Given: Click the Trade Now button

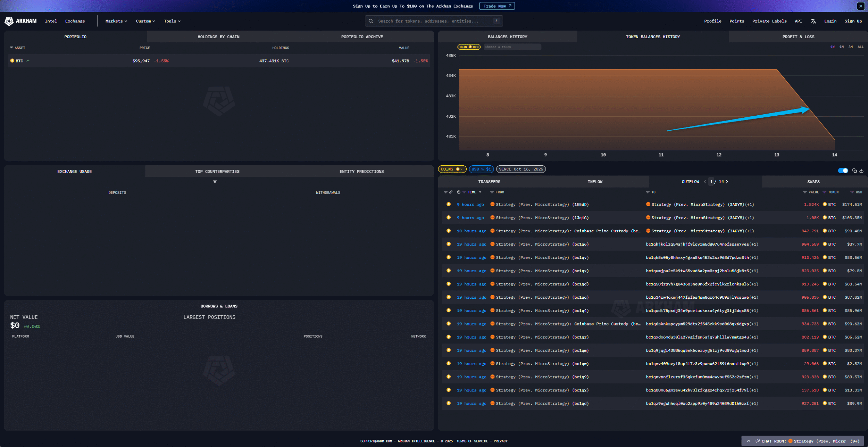Looking at the screenshot, I should pyautogui.click(x=497, y=6).
